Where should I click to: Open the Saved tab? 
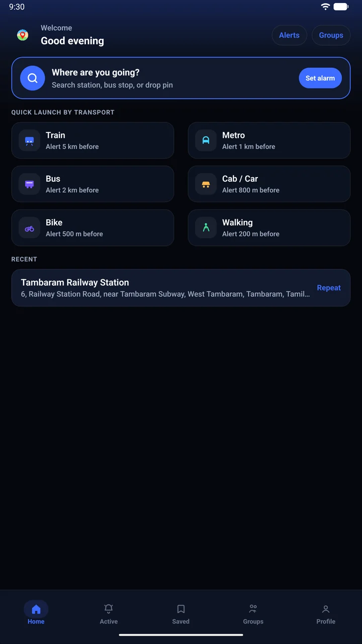click(x=181, y=614)
